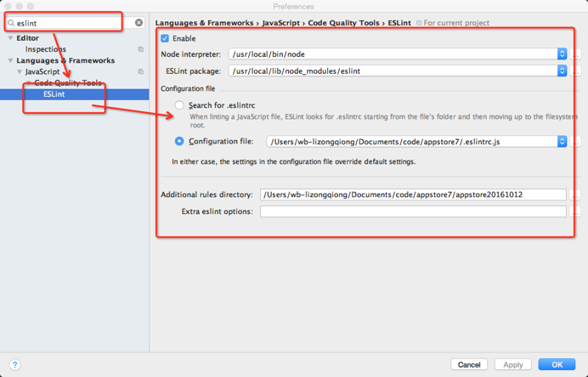The image size is (588, 377).
Task: Click the search magnifier icon
Action: 11,23
